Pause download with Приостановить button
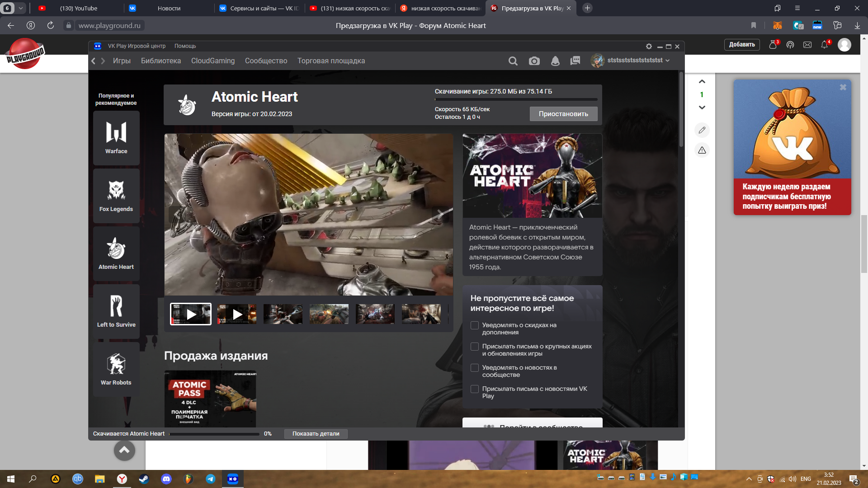 coord(563,114)
